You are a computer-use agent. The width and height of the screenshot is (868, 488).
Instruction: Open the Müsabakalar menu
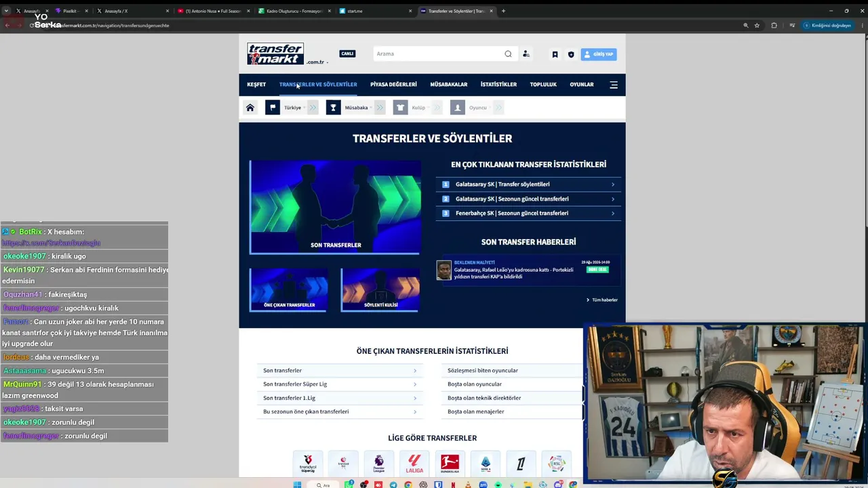click(x=449, y=85)
